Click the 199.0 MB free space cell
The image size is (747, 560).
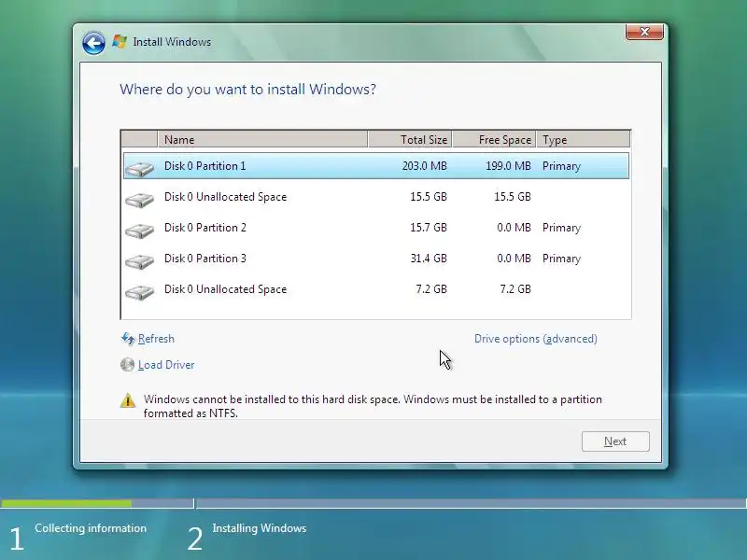(508, 166)
